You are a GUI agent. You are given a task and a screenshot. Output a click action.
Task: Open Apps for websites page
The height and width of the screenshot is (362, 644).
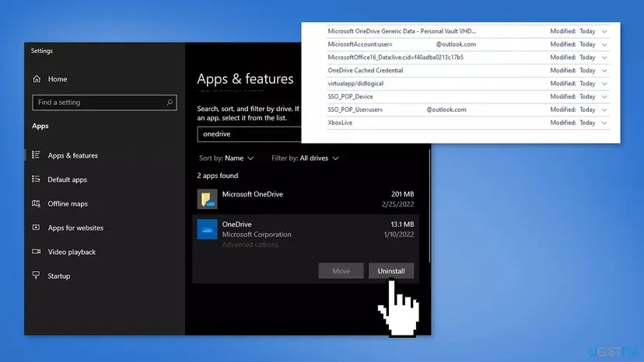click(x=75, y=228)
